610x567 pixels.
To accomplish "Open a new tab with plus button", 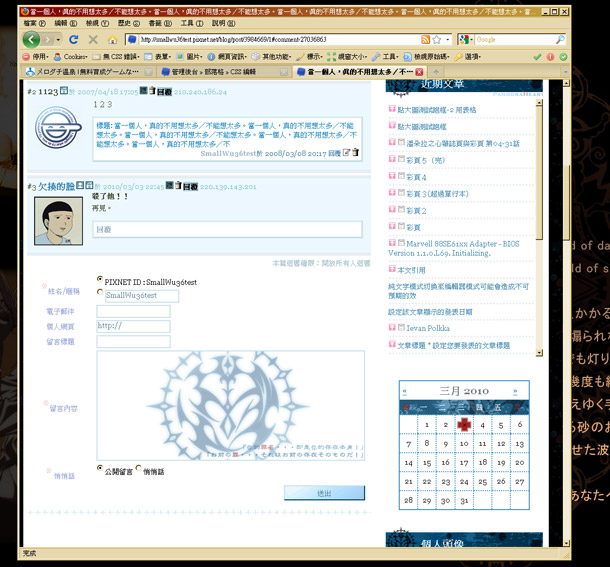I will pyautogui.click(x=436, y=72).
